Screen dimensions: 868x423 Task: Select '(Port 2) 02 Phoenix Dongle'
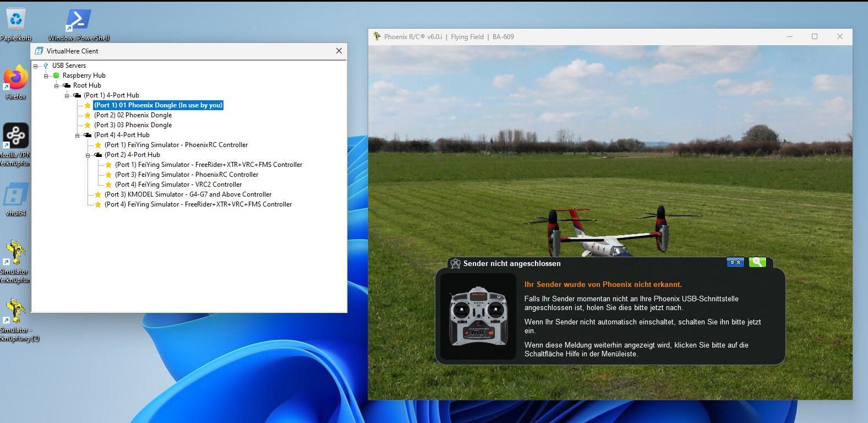point(133,115)
